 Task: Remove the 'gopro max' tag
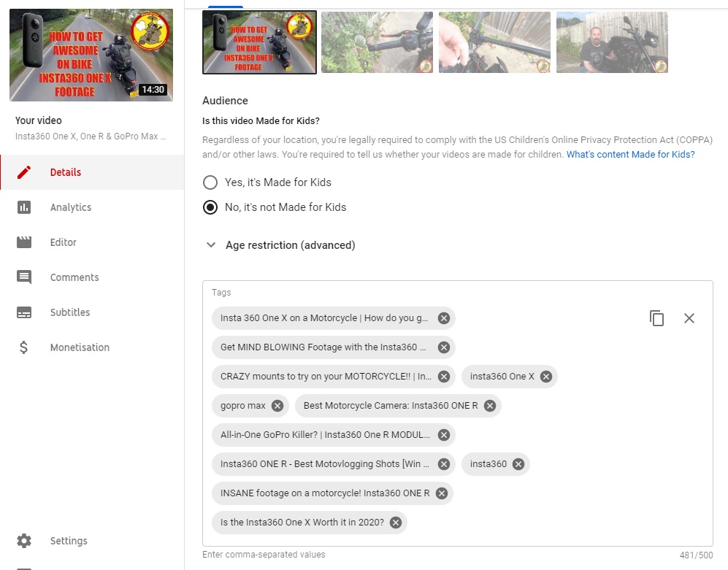click(277, 406)
